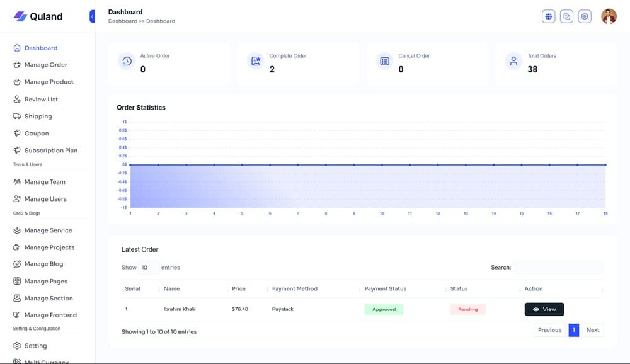Viewport: 630px width, 364px height.
Task: Go to Next page of orders
Action: click(x=592, y=330)
